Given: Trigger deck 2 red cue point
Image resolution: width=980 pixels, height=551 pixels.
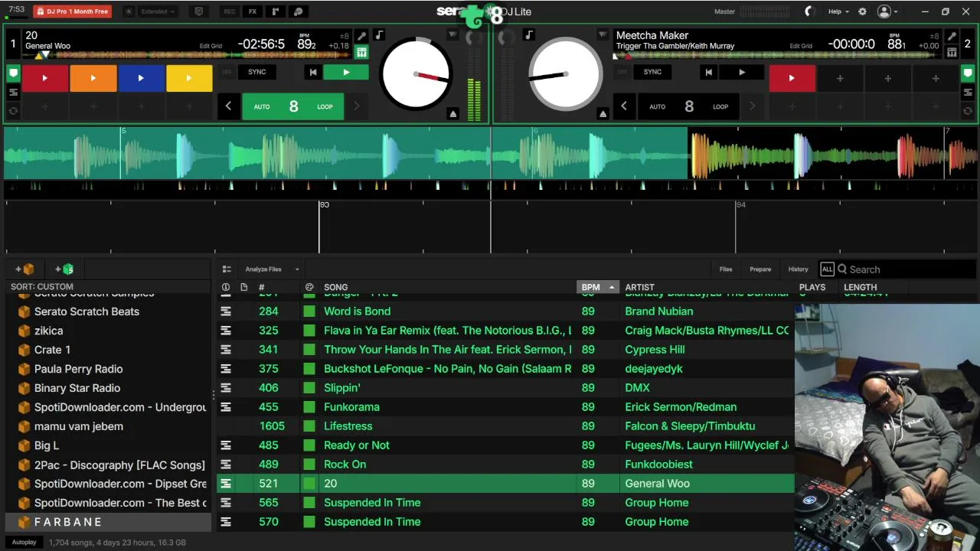Looking at the screenshot, I should click(792, 78).
